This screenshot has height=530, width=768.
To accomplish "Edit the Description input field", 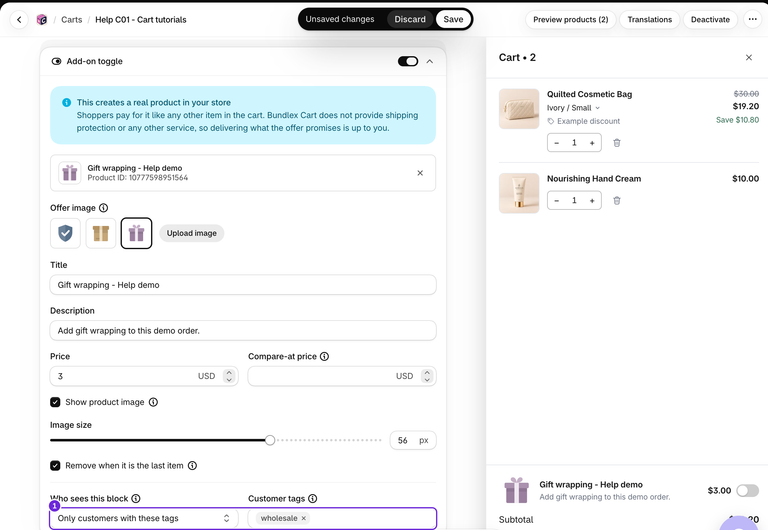I will (243, 331).
